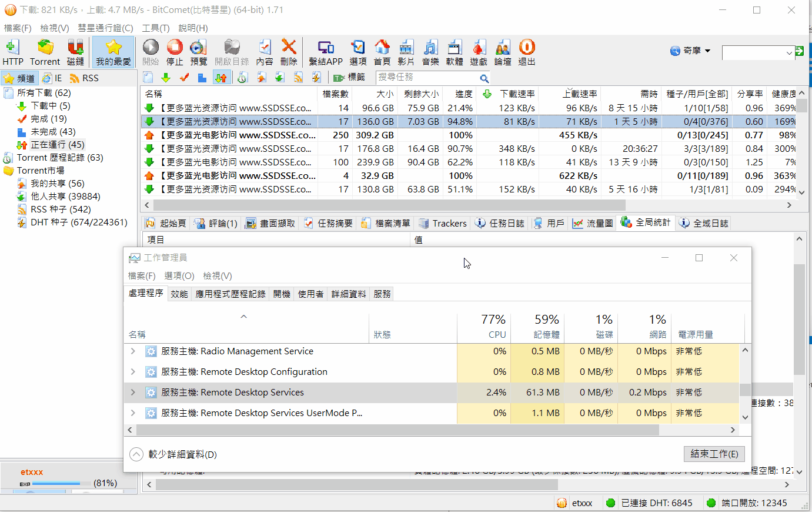Select the IE sidebar tab

[52, 78]
